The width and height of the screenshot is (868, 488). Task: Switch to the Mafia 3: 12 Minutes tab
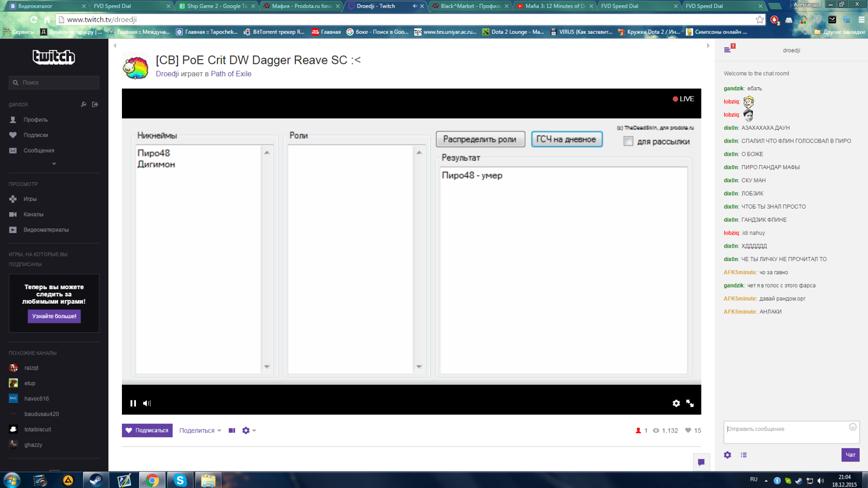554,6
